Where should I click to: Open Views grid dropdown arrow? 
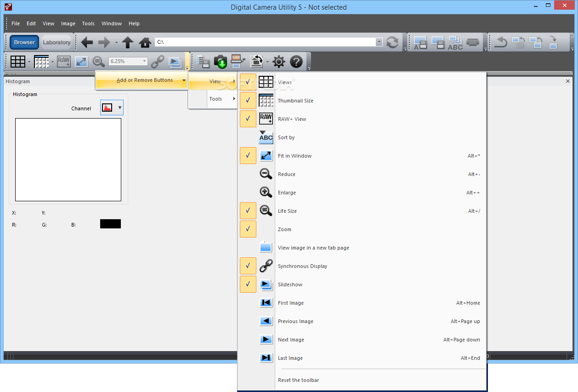(29, 62)
